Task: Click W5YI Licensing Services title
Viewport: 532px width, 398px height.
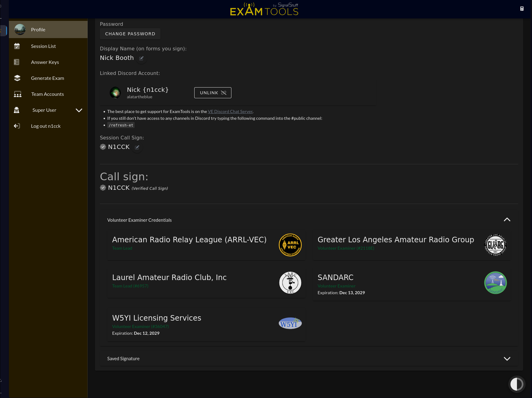Action: (156, 318)
